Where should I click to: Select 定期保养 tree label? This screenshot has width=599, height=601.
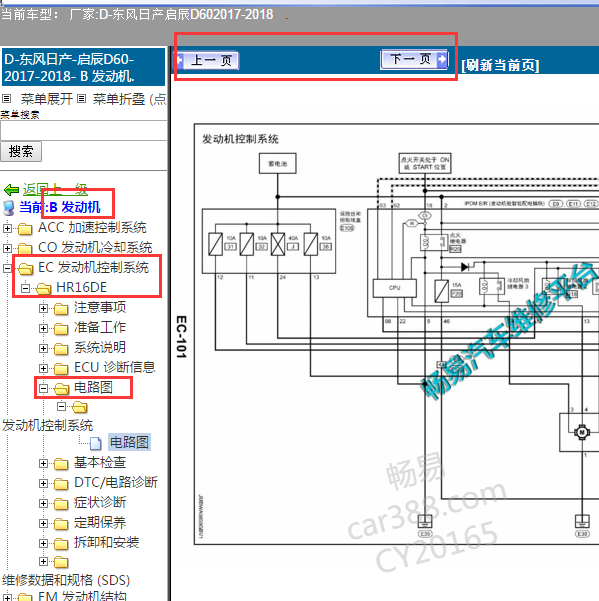(x=100, y=522)
